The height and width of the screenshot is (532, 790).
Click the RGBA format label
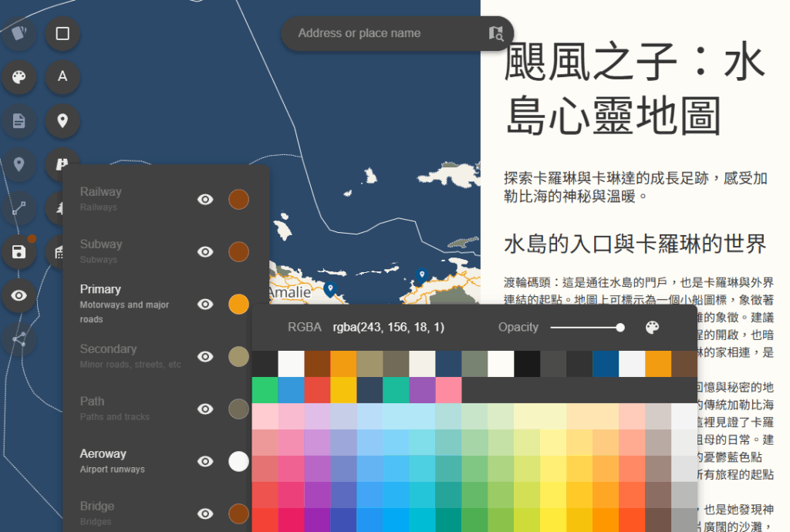click(304, 328)
